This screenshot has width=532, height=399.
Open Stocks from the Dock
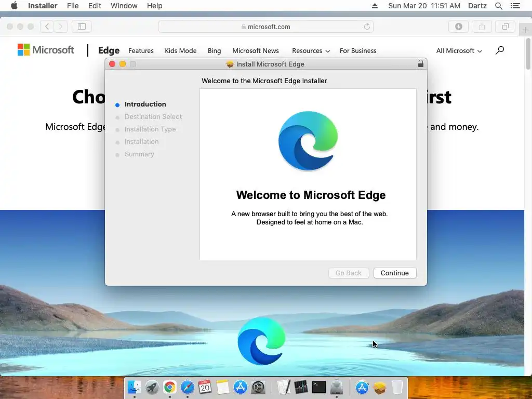pyautogui.click(x=301, y=387)
